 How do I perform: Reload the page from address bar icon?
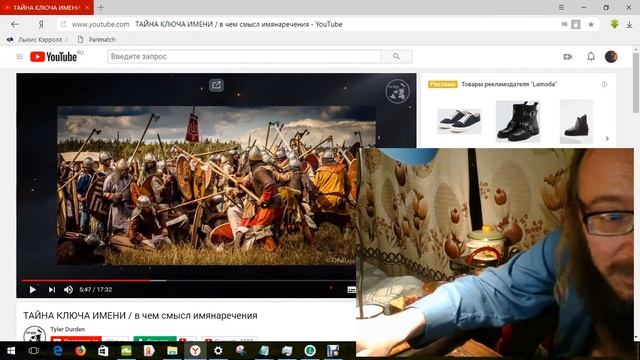click(63, 24)
